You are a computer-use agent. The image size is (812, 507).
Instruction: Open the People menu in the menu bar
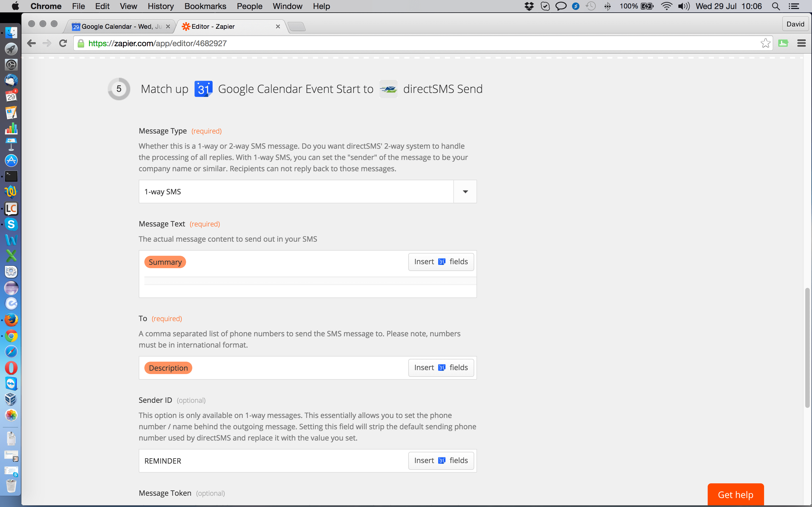click(x=249, y=6)
